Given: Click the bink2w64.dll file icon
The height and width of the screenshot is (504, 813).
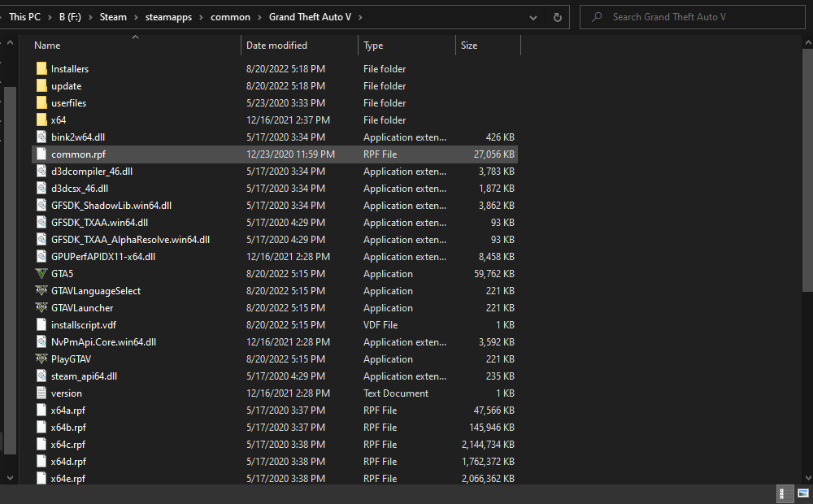Looking at the screenshot, I should pos(41,137).
